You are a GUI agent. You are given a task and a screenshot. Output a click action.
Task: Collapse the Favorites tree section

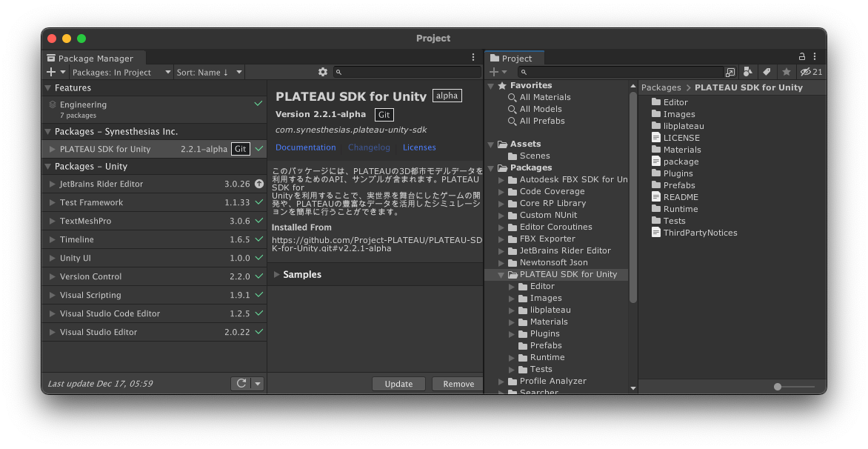pyautogui.click(x=490, y=86)
